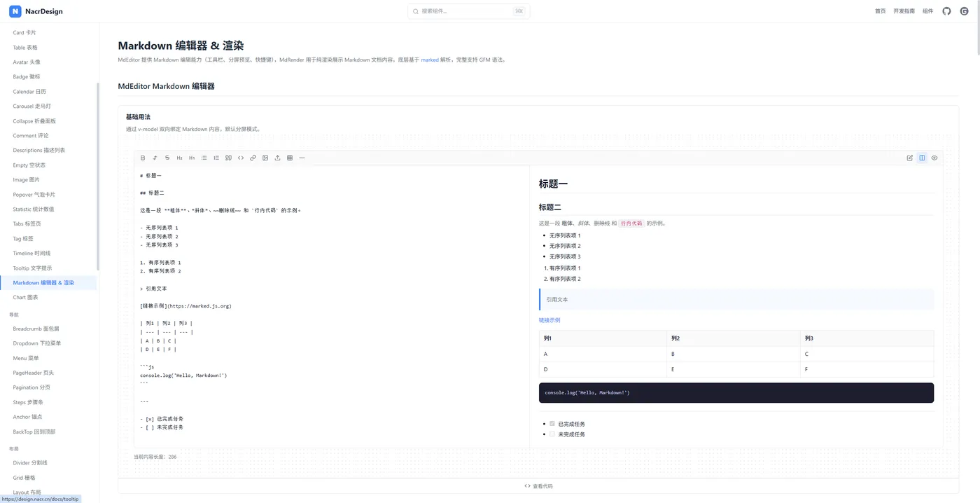The image size is (980, 503).
Task: Open the Gitee 'G' icon in the header
Action: point(964,11)
